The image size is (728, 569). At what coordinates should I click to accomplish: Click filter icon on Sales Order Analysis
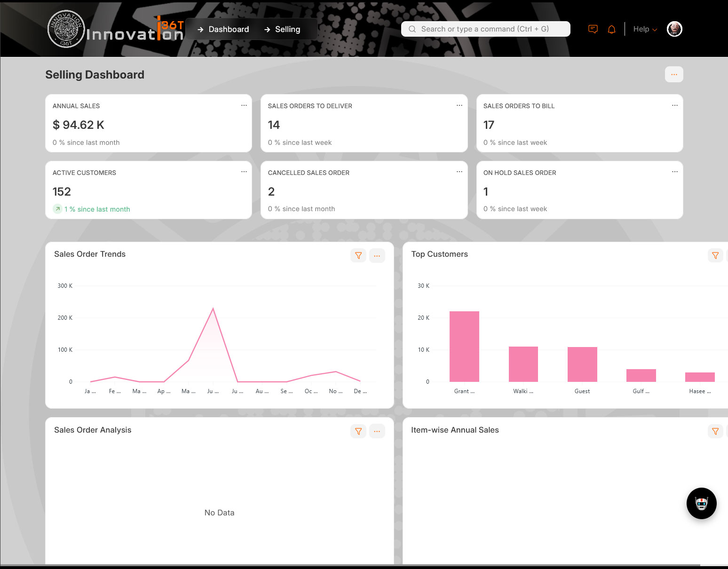point(358,431)
